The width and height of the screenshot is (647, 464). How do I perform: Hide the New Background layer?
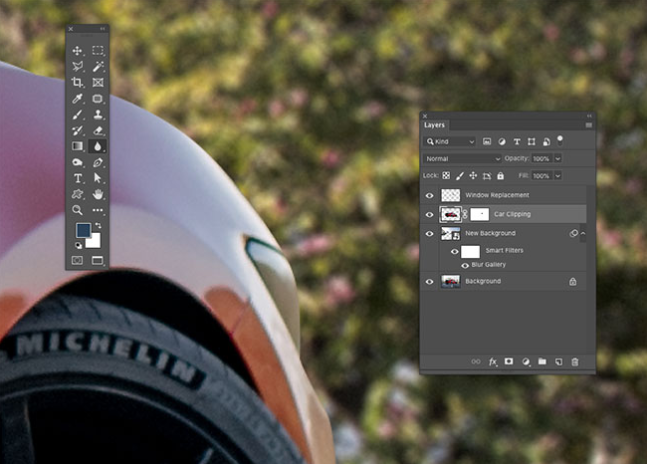coord(430,233)
